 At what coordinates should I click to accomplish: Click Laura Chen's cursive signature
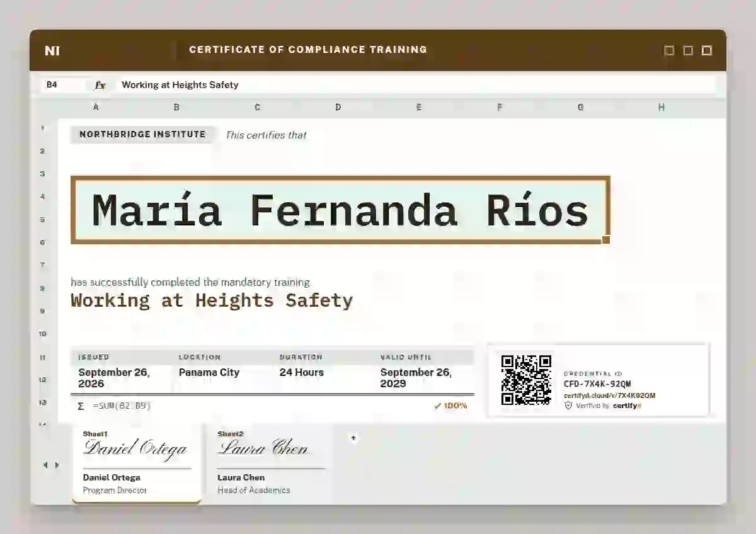coord(263,448)
